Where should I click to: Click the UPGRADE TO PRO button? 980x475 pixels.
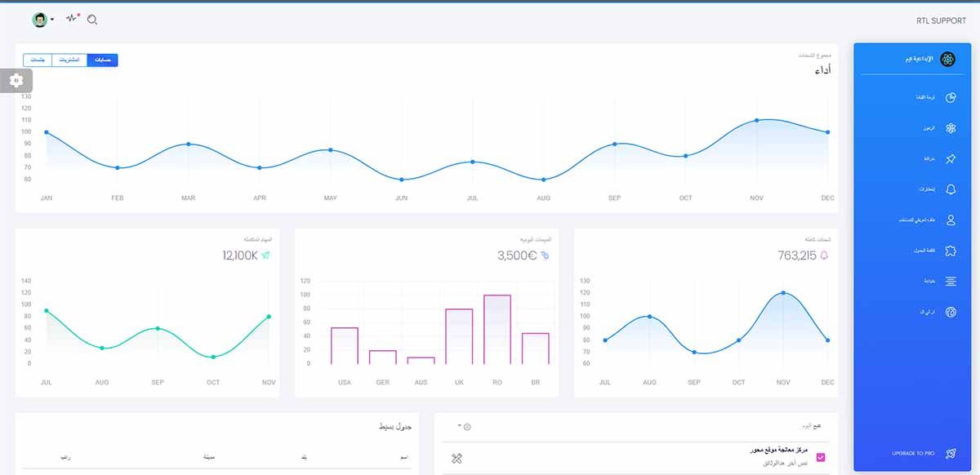point(911,453)
